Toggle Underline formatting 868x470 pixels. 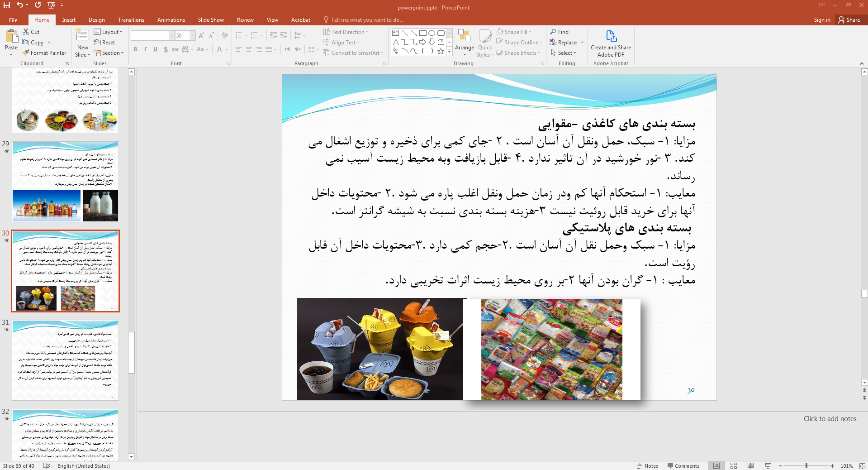coord(155,49)
